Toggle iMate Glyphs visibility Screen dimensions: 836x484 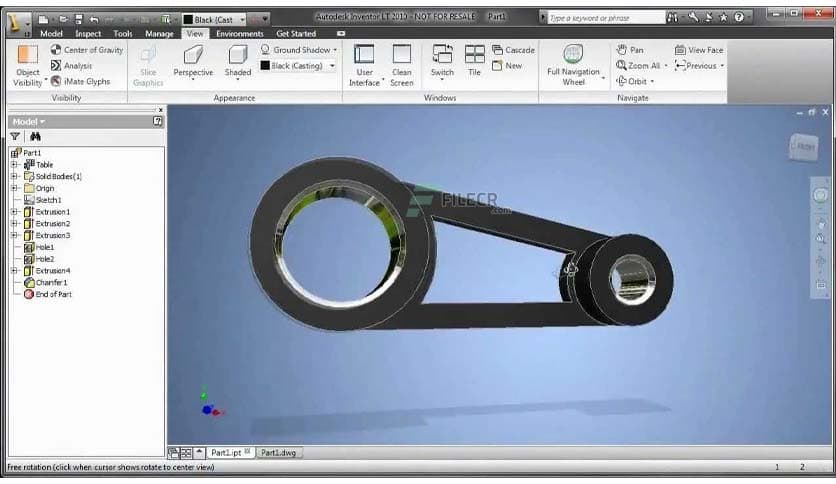81,81
